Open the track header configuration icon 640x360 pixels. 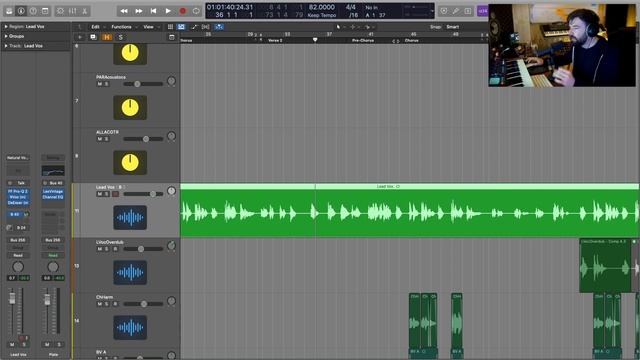pyautogui.click(x=172, y=37)
